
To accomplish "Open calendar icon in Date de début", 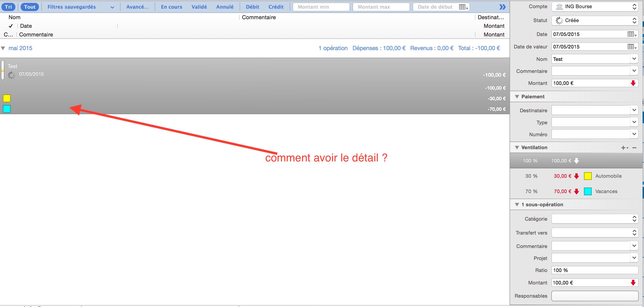I will click(463, 7).
